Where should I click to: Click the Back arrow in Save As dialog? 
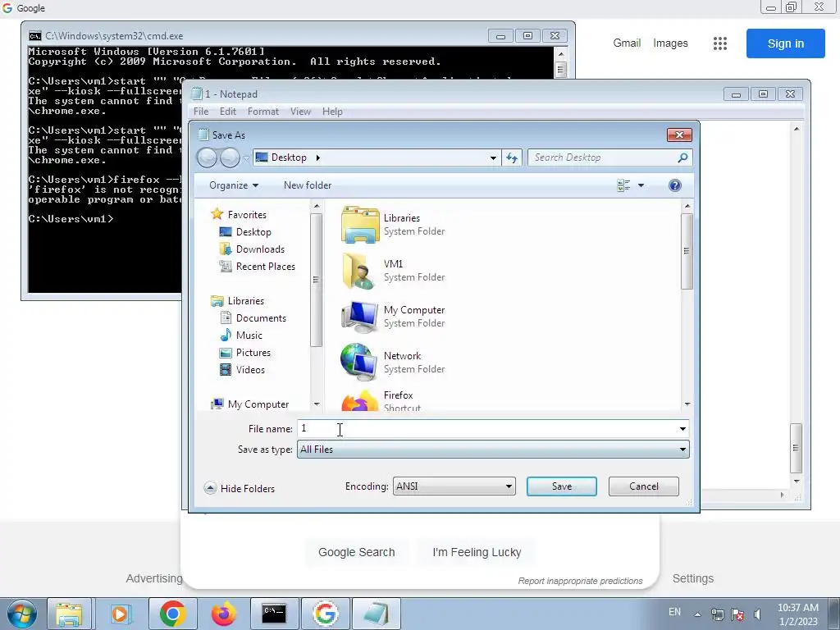pos(207,157)
